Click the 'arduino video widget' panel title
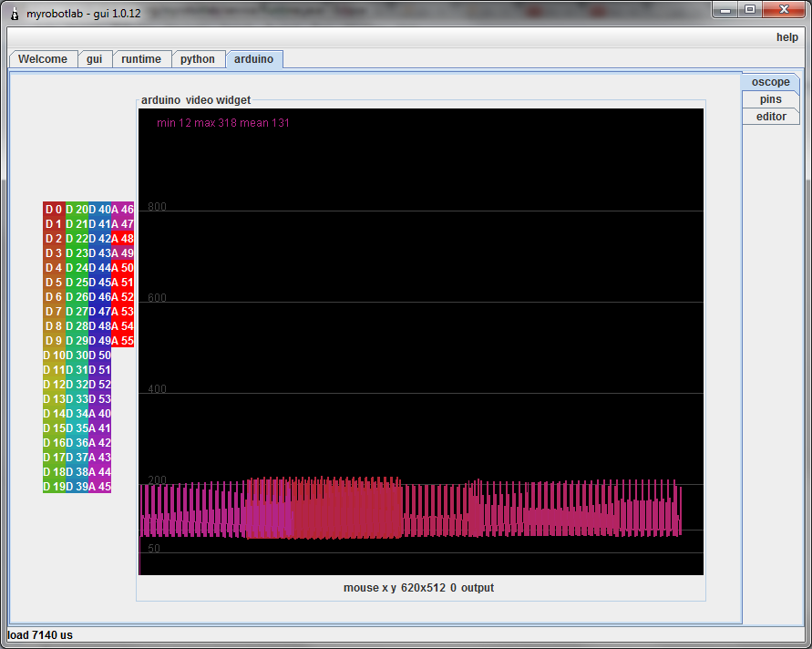The height and width of the screenshot is (649, 812). [x=196, y=100]
